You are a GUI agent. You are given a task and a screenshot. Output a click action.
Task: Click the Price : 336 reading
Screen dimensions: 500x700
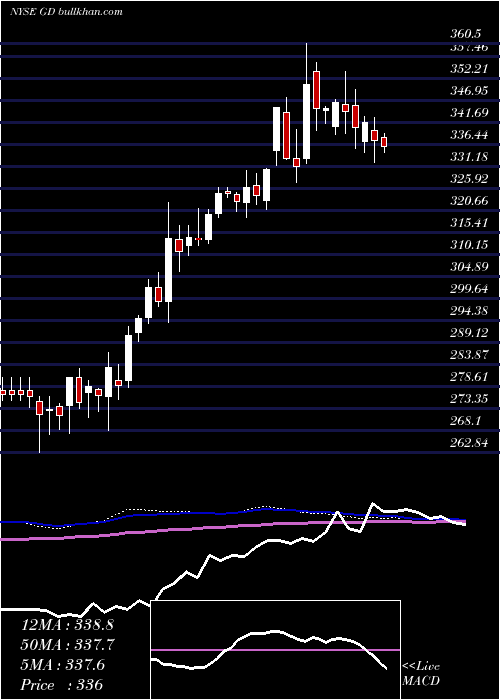[x=62, y=685]
